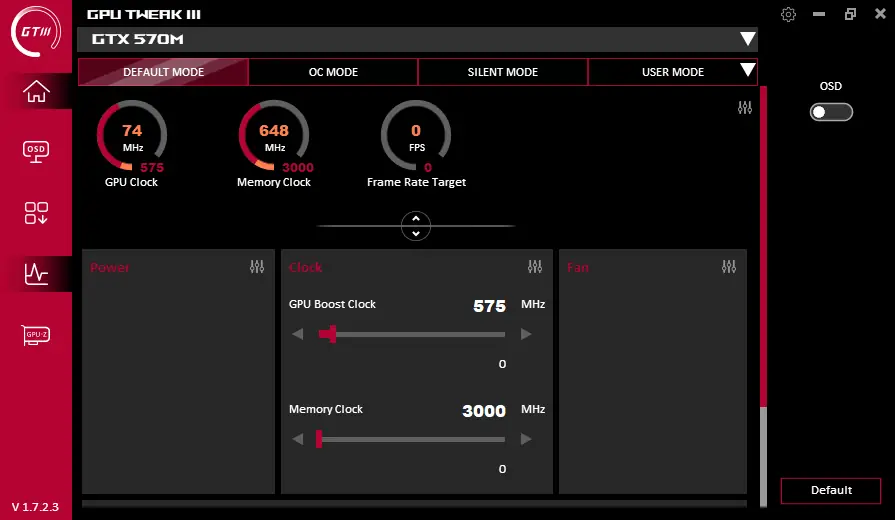Click the Frame Rate Target gauge

(x=416, y=136)
